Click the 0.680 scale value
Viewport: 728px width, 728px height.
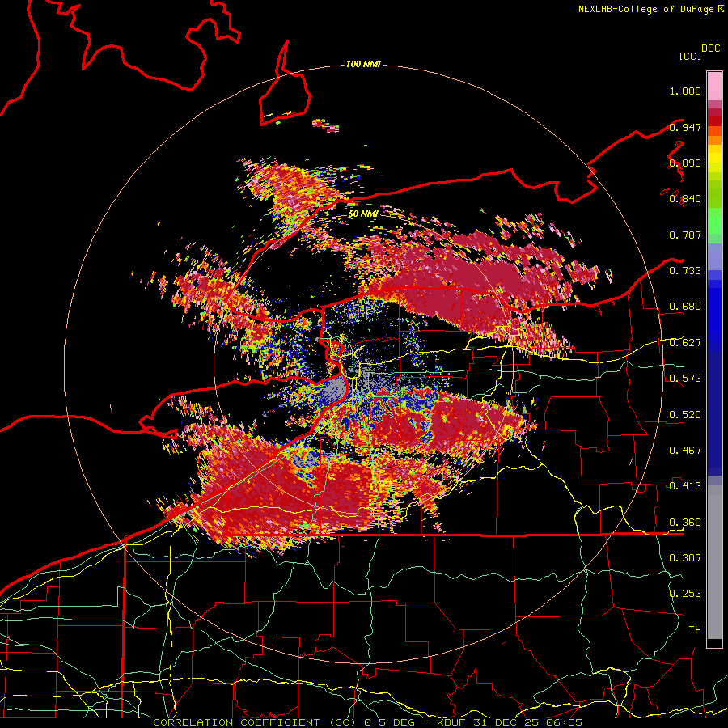685,307
